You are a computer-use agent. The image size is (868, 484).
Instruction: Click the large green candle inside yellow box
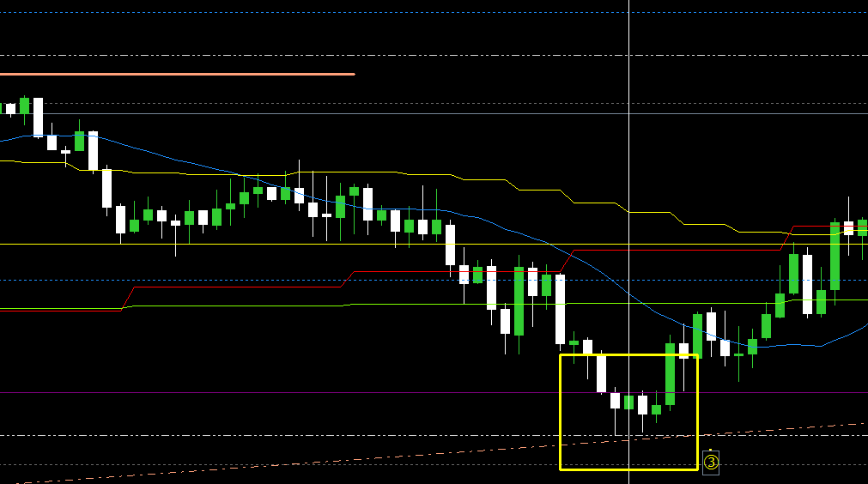670,373
